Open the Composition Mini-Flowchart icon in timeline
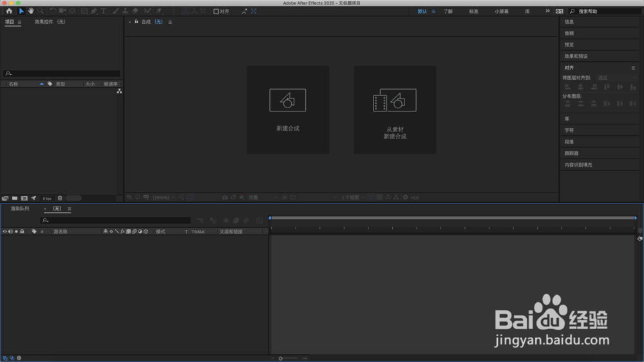 click(x=200, y=221)
